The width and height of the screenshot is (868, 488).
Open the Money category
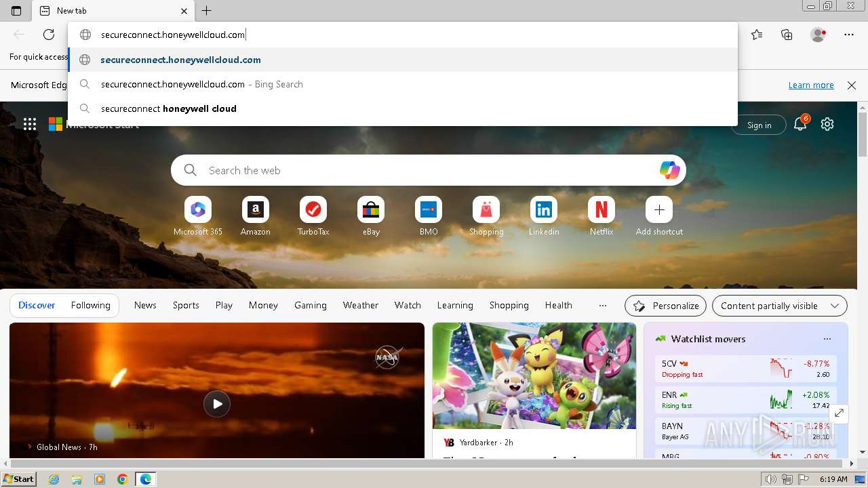pyautogui.click(x=263, y=305)
